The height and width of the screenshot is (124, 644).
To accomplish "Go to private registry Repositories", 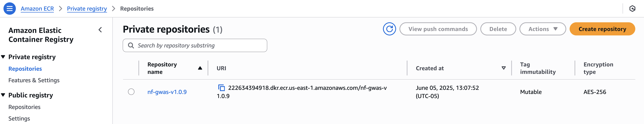I will [x=25, y=69].
